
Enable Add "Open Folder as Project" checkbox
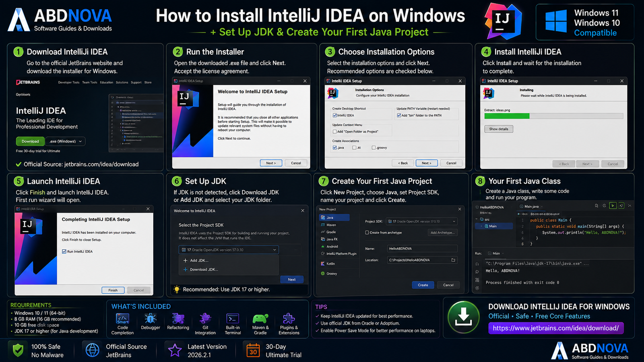335,132
